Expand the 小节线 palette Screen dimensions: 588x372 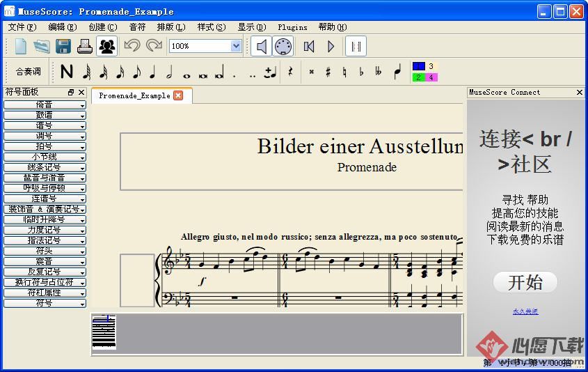pyautogui.click(x=45, y=157)
